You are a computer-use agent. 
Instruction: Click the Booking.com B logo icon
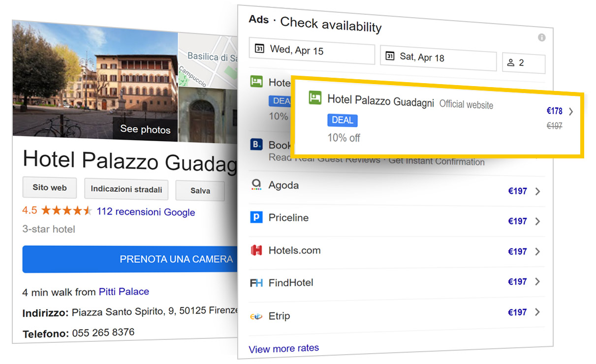(x=256, y=145)
